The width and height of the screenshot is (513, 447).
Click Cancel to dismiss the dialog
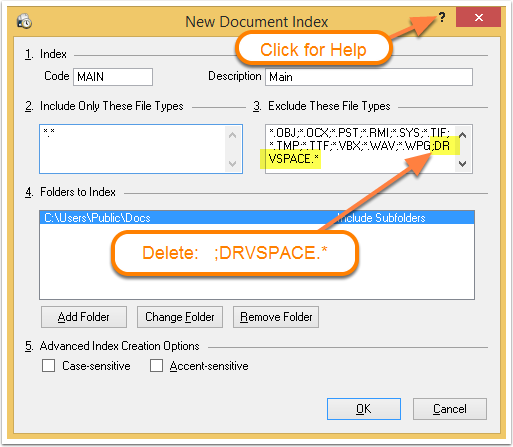point(450,409)
